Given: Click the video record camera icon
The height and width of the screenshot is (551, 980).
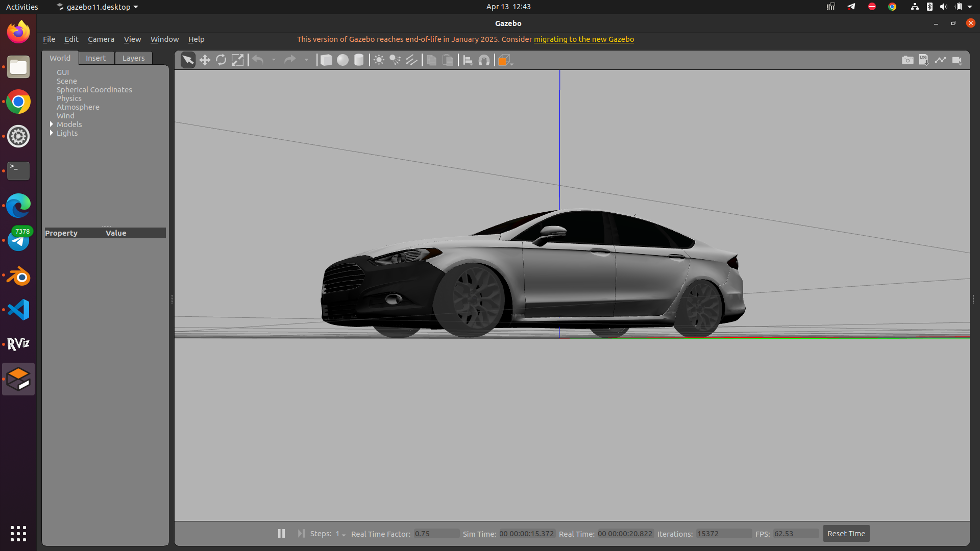Looking at the screenshot, I should tap(957, 60).
